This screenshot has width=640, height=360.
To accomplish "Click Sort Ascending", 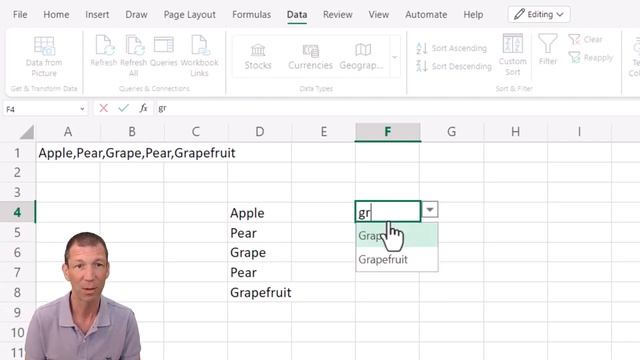I will click(x=451, y=49).
